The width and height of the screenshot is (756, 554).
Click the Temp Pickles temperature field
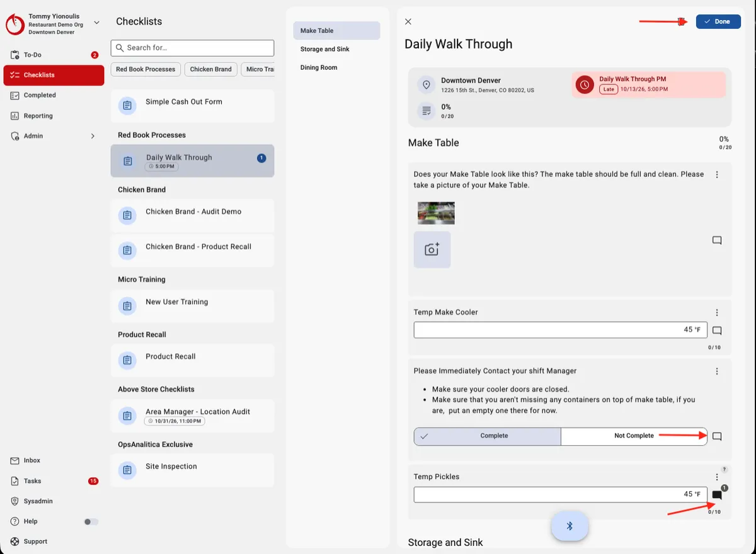click(x=561, y=494)
